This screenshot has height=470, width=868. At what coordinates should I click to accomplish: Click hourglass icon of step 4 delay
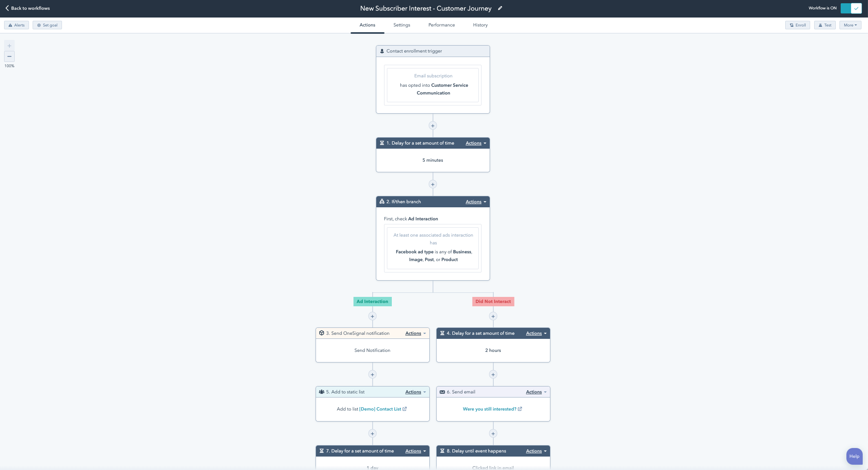point(442,333)
